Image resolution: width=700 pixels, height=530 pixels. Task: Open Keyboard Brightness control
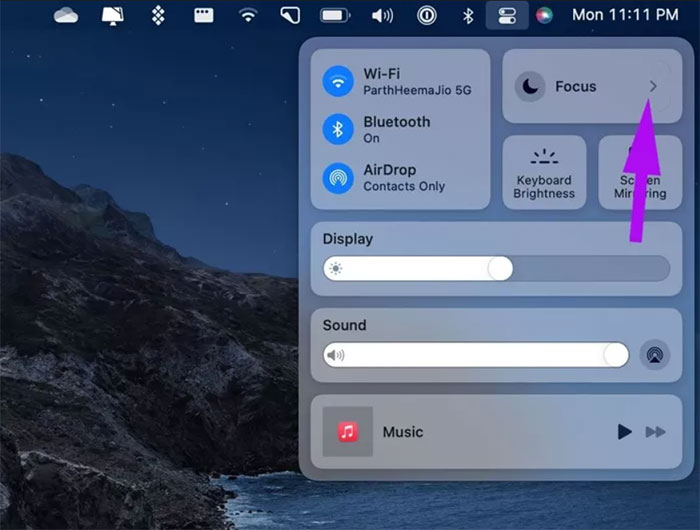click(x=544, y=173)
